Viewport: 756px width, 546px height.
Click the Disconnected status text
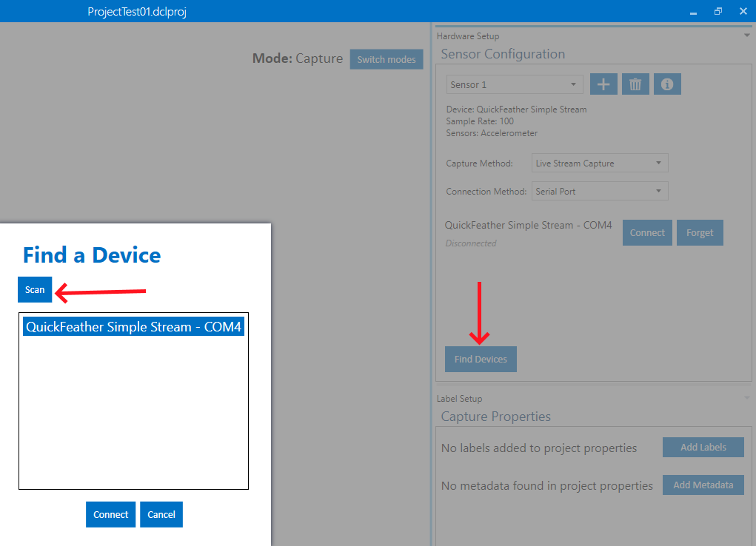coord(471,243)
